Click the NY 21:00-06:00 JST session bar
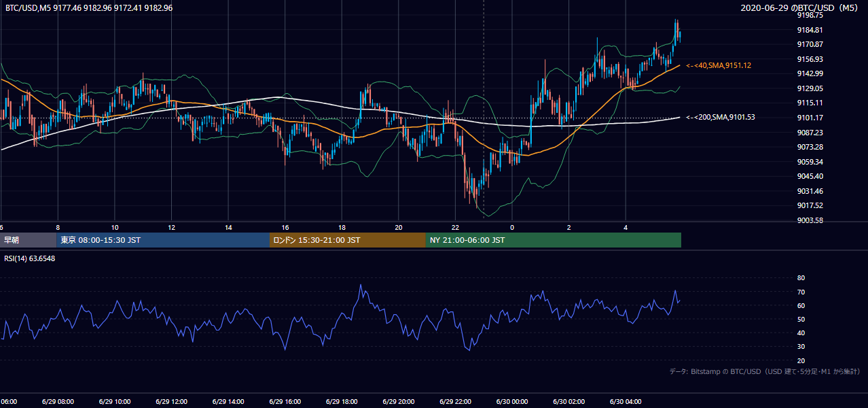Screen dimensions: 868x408 click(554, 240)
